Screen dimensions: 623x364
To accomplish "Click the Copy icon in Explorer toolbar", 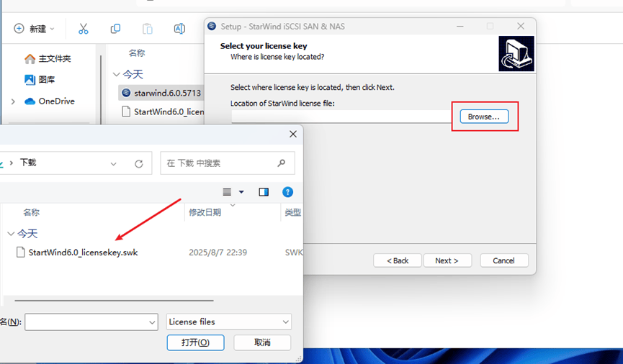I will coord(115,29).
